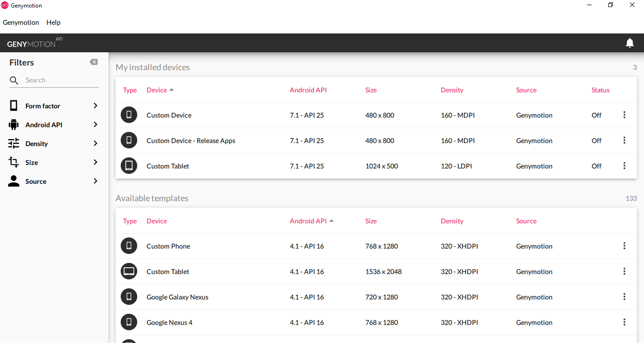Screen dimensions: 644x343
Task: Click the 1024 x 500 size cell
Action: (381, 166)
